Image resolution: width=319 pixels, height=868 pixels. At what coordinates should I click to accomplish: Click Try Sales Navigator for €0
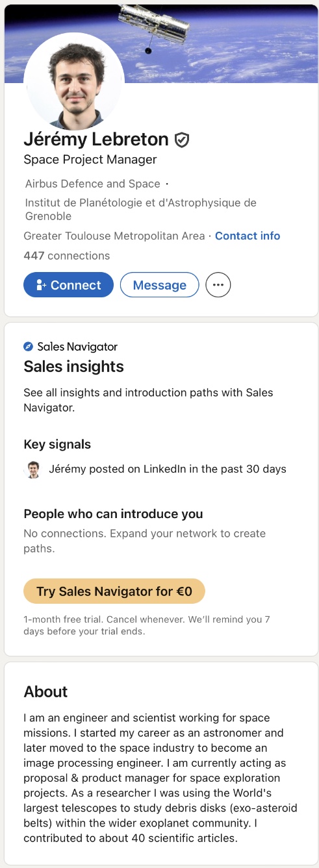pos(114,591)
